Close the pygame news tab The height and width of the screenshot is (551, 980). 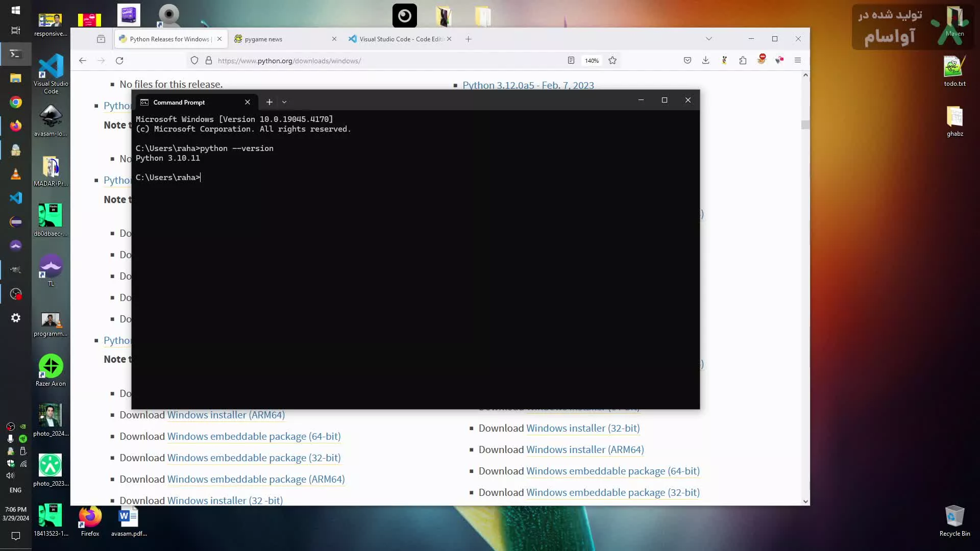(x=334, y=39)
